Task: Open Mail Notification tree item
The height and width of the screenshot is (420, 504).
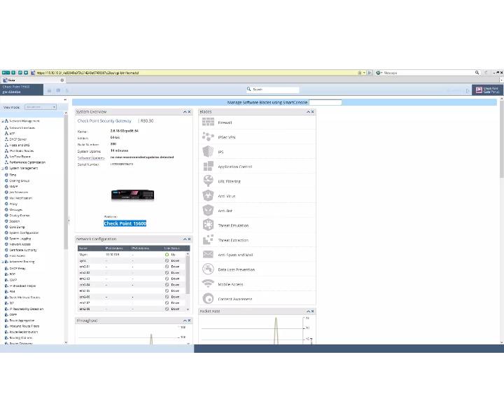Action: pos(20,198)
